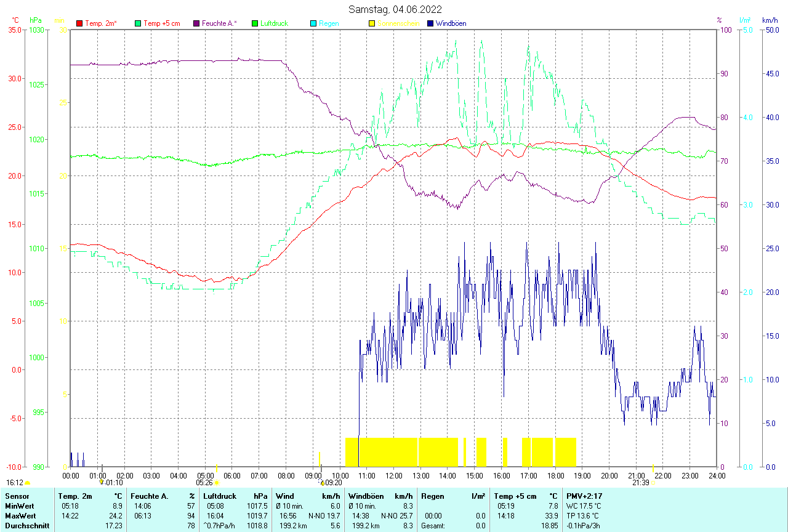Click the PMV+2:17 table header
This screenshot has height=532, width=788.
point(584,496)
